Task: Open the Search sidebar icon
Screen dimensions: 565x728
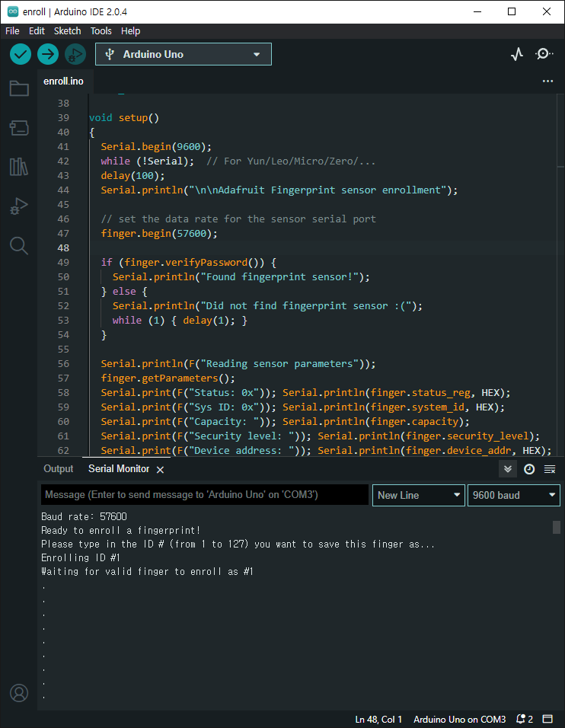Action: click(19, 245)
